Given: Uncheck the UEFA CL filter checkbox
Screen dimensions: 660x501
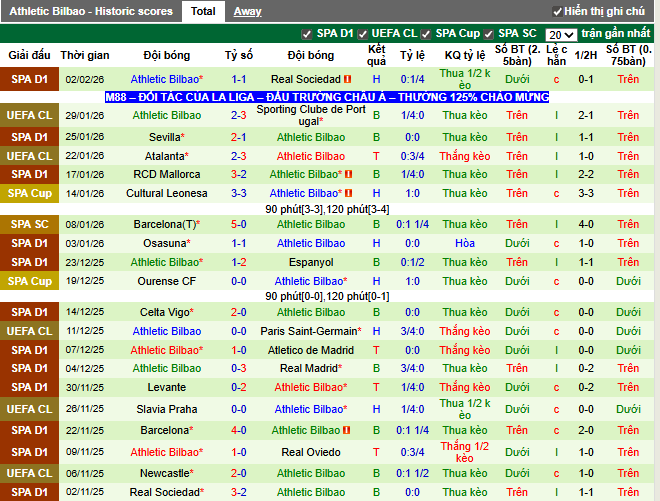Looking at the screenshot, I should (362, 34).
